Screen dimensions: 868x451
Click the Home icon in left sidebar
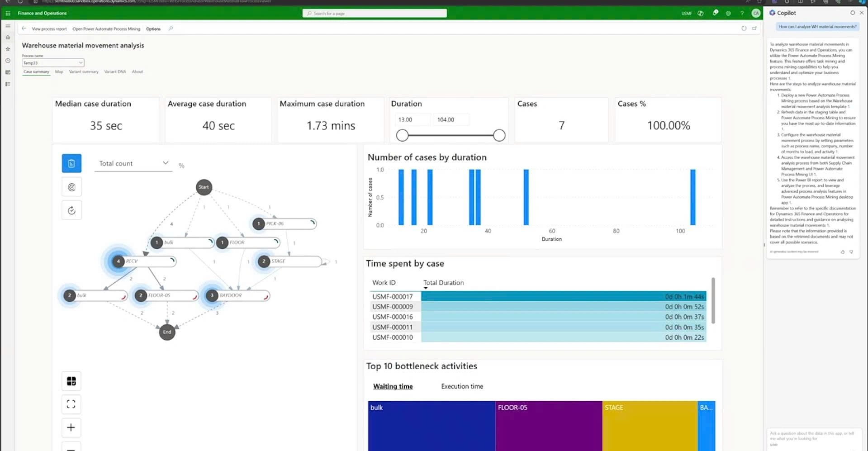pyautogui.click(x=8, y=38)
